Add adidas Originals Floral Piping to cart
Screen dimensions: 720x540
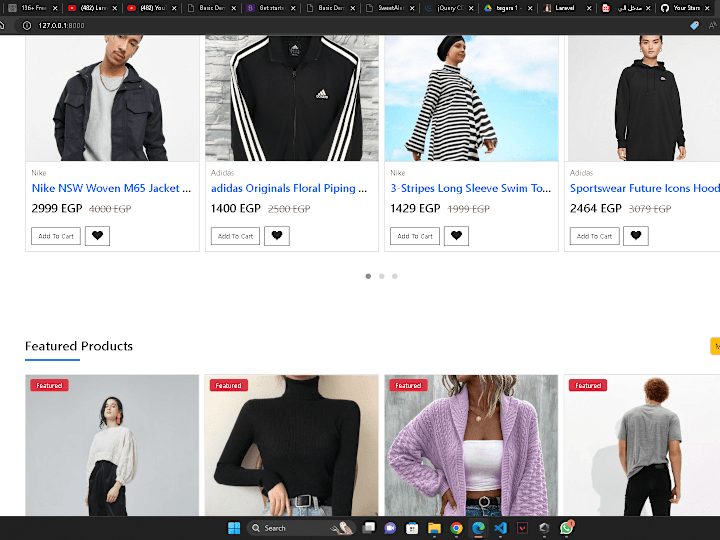(236, 236)
